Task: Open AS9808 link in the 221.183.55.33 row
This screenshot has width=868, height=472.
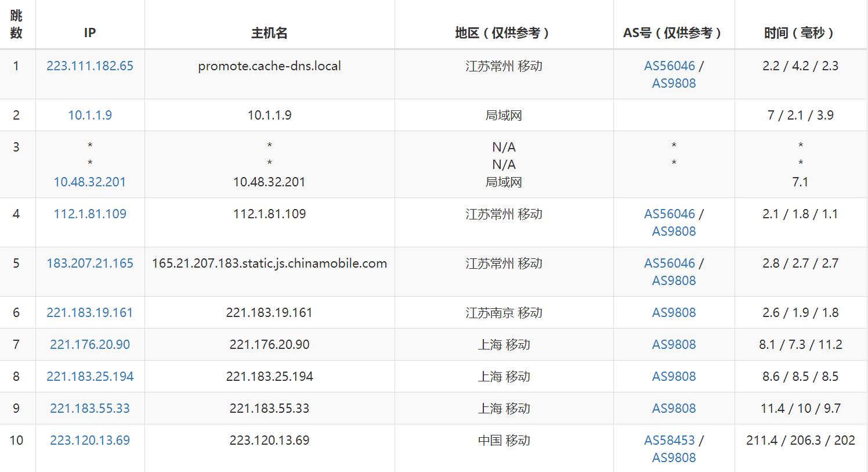Action: coord(674,408)
